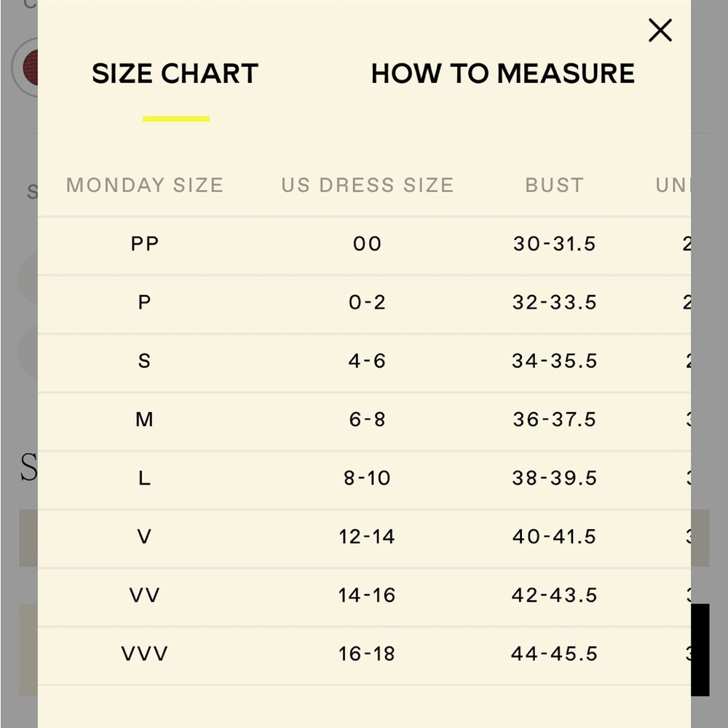Select the S size row label

[x=144, y=361]
